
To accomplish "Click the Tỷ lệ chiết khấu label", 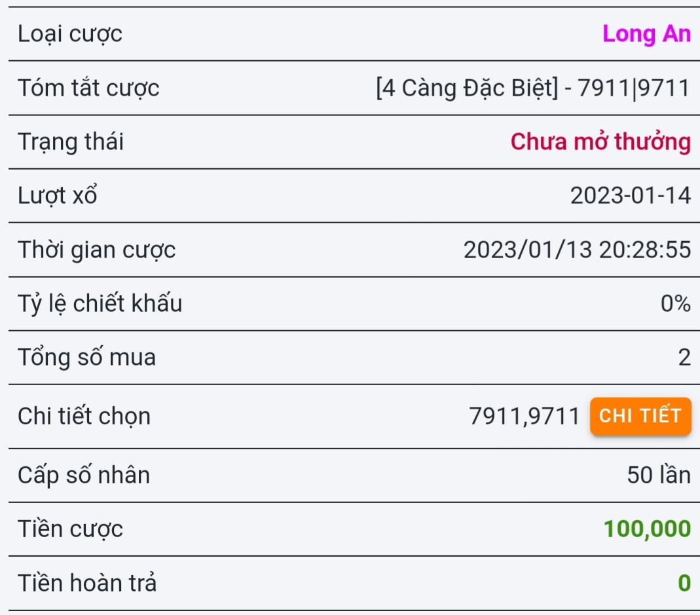I will 100,303.
